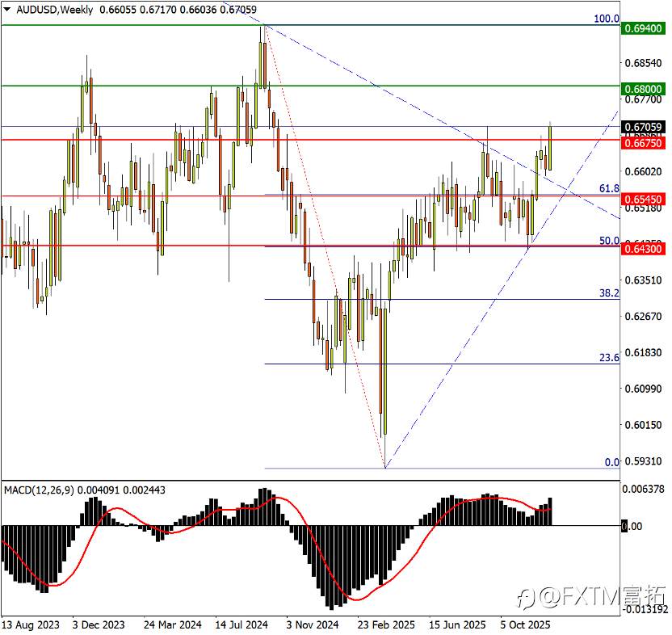Select the 0.006378 MACD scale value
The height and width of the screenshot is (635, 672).
[x=643, y=490]
